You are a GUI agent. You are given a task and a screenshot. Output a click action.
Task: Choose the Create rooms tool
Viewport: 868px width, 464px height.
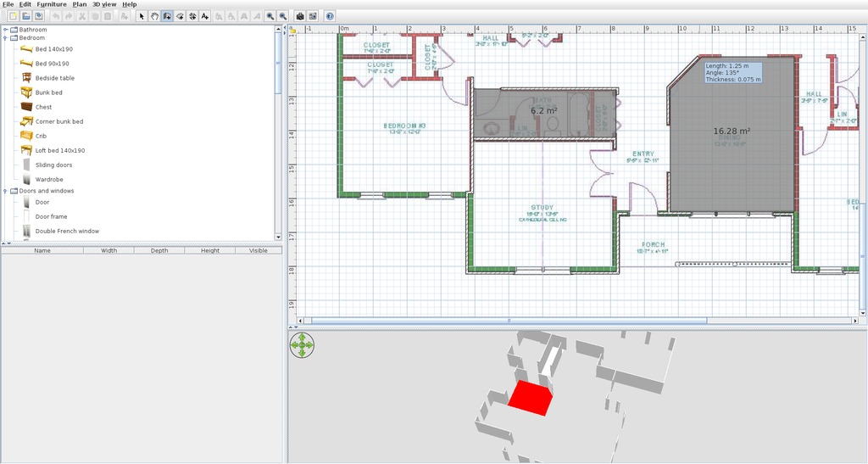(x=180, y=16)
